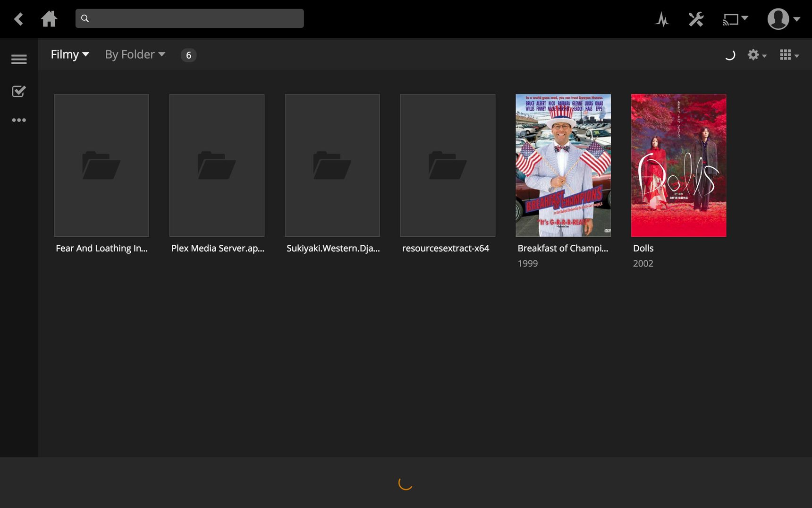Image resolution: width=812 pixels, height=508 pixels.
Task: Open the settings wrench-and-screwdriver icon
Action: coord(696,19)
